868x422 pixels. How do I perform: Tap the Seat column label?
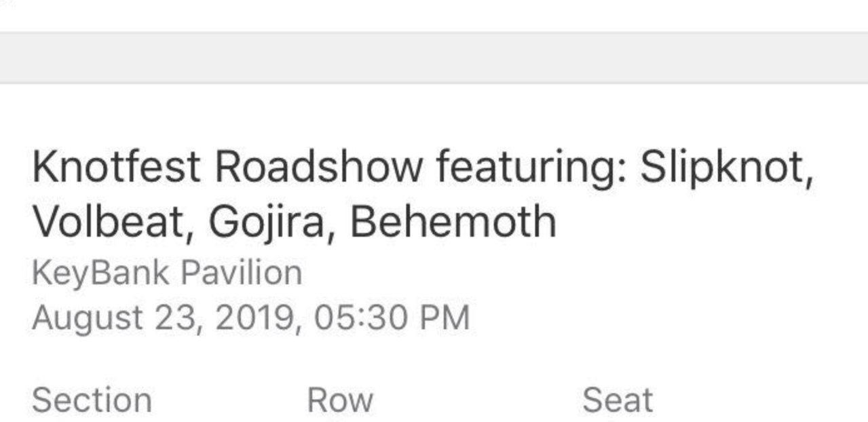(x=618, y=400)
